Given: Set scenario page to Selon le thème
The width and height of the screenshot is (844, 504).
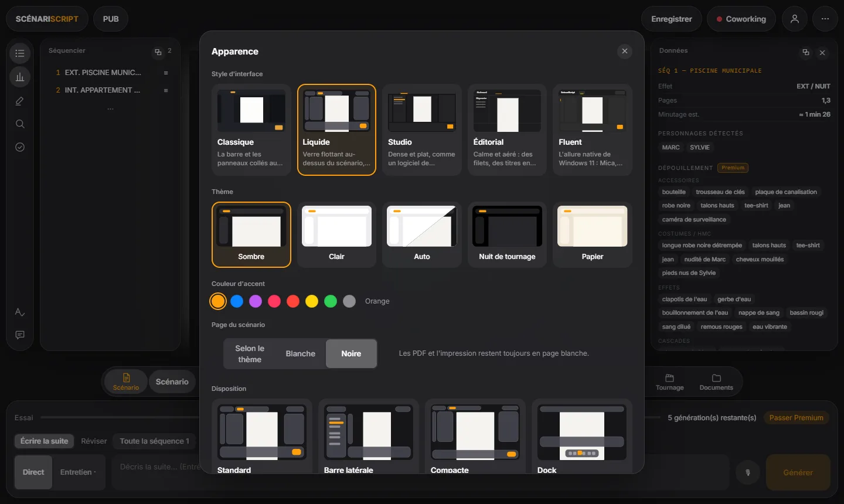Looking at the screenshot, I should pyautogui.click(x=250, y=354).
